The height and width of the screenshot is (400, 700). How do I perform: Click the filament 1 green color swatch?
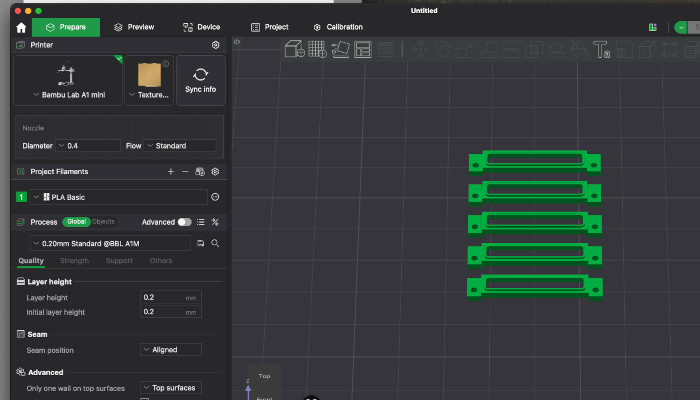(x=21, y=197)
